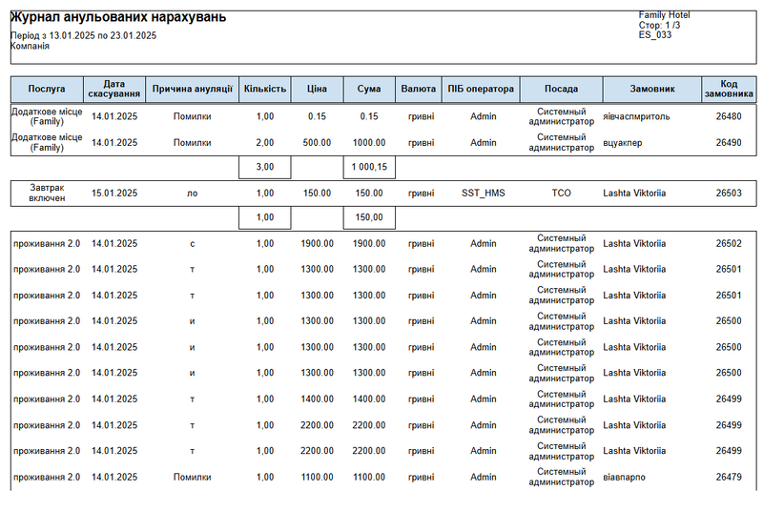763x532 pixels.
Task: Select customer code 26503
Action: 729,193
